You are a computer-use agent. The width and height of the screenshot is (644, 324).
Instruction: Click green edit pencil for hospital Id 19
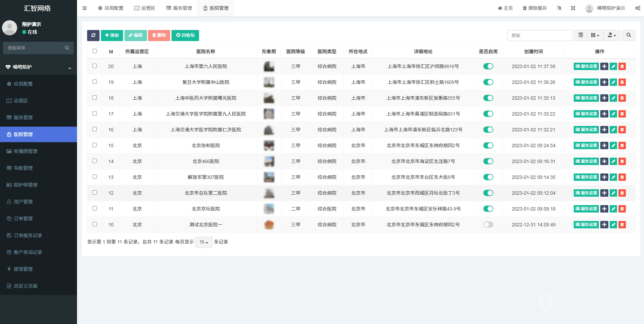click(613, 82)
